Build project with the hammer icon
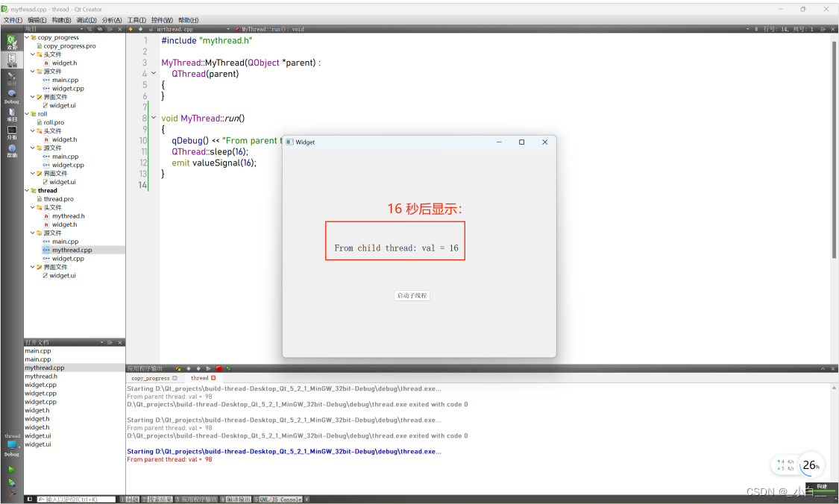 pos(11,494)
